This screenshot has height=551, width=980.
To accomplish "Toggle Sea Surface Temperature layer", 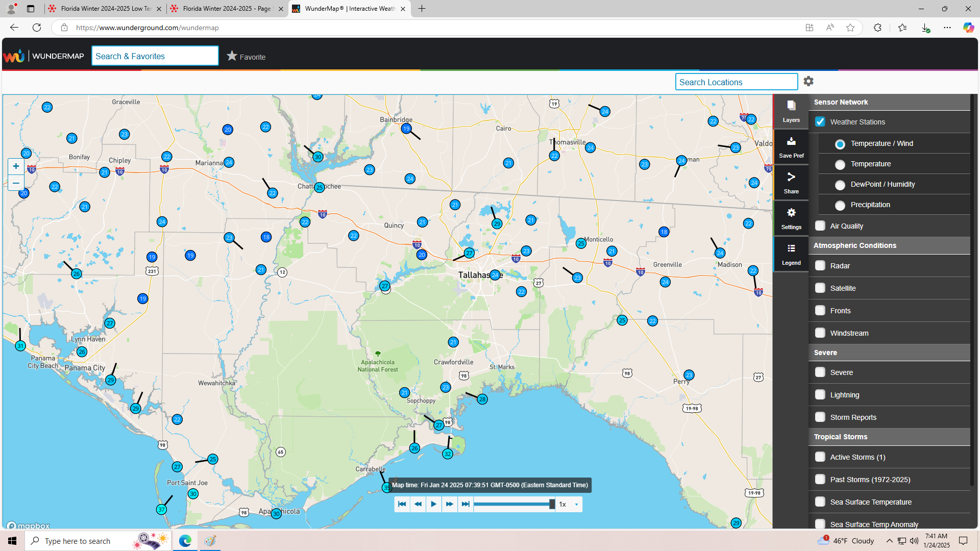I will [x=820, y=502].
